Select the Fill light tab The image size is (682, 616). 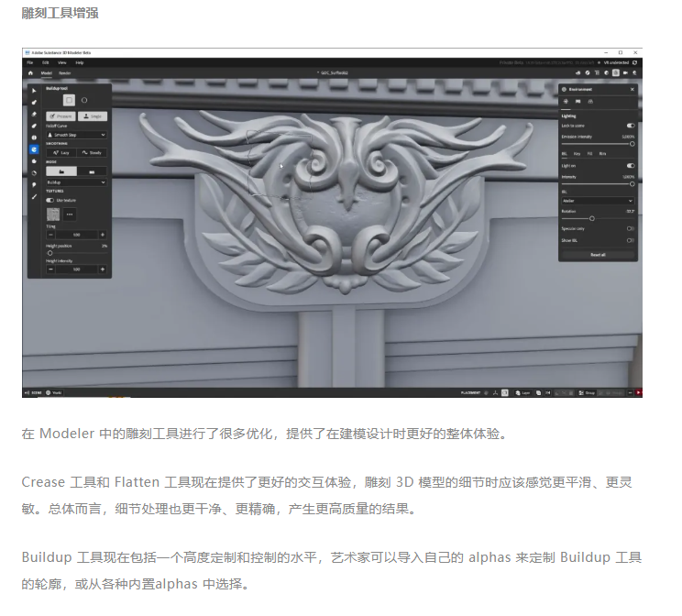[x=589, y=154]
